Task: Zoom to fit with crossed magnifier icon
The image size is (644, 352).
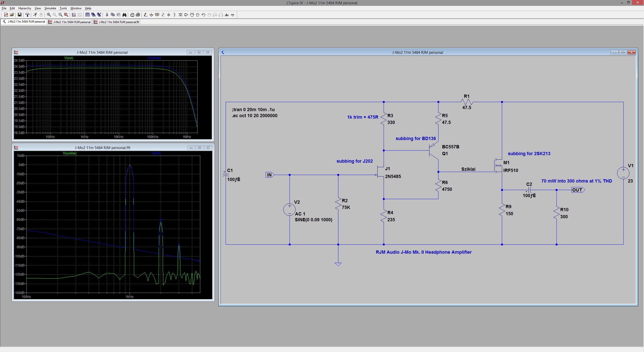Action: 66,15
